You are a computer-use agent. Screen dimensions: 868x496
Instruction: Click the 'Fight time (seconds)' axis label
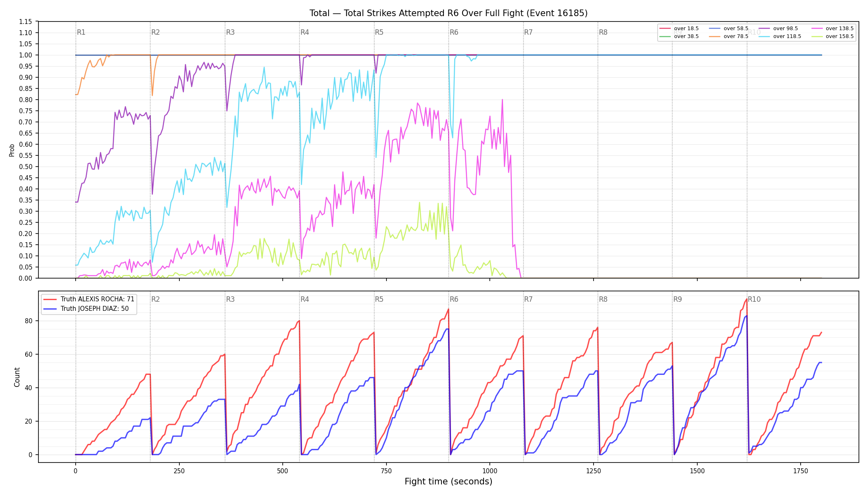(x=448, y=482)
